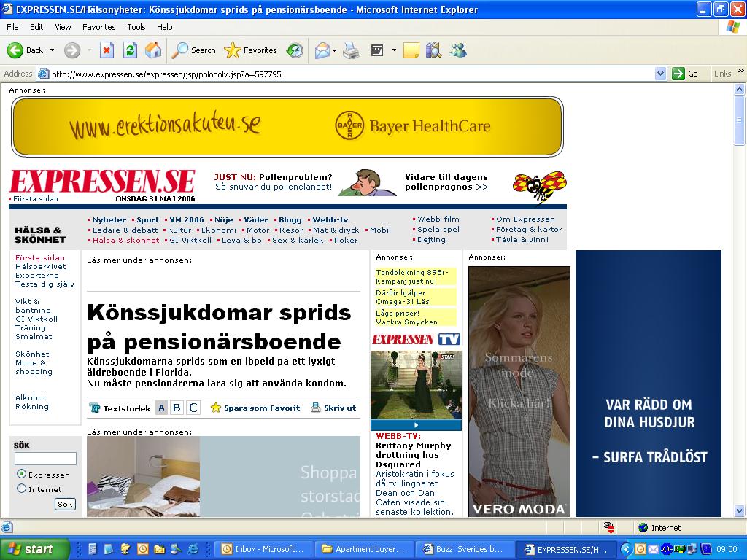
Task: Click Spara som Favorit star icon
Action: point(216,408)
